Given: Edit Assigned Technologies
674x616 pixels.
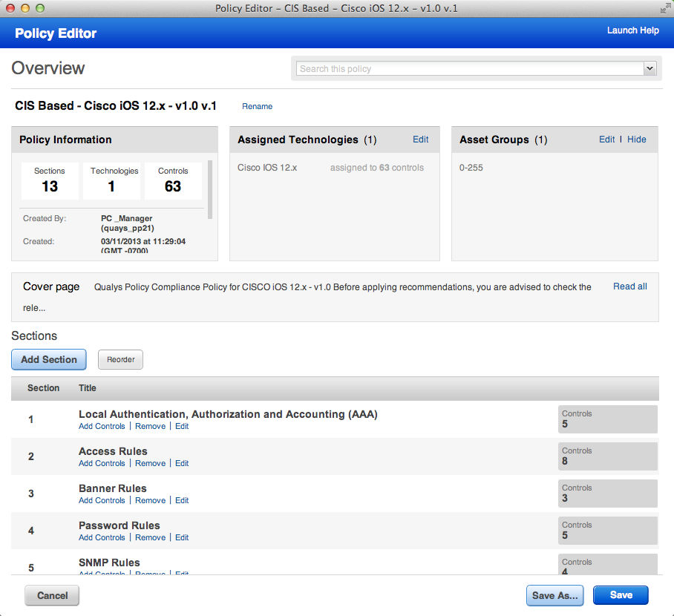Looking at the screenshot, I should tap(420, 140).
